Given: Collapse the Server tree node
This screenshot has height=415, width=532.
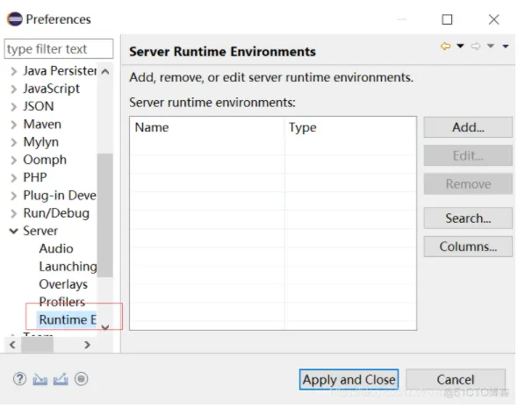Looking at the screenshot, I should (13, 231).
